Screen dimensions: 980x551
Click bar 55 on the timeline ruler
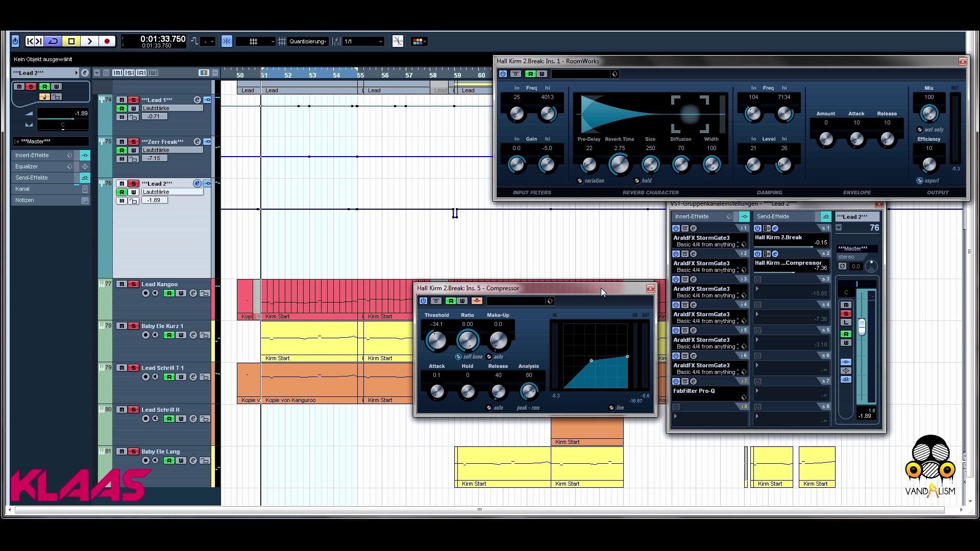tap(360, 75)
